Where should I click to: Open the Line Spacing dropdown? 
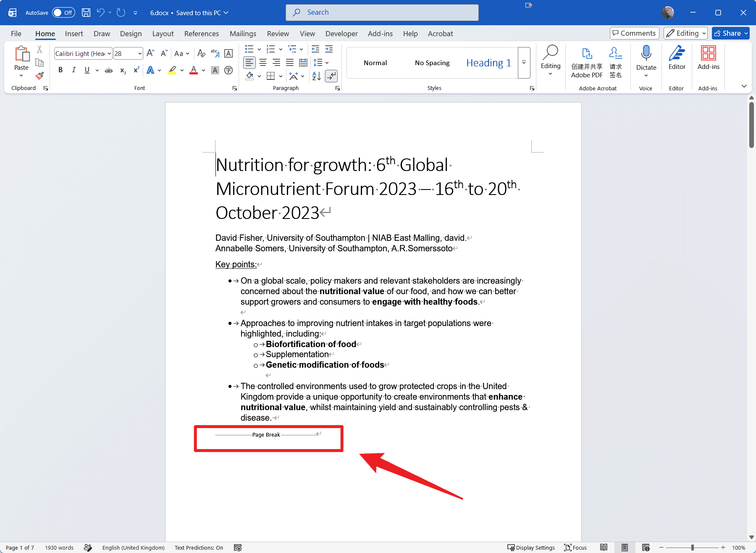point(321,63)
